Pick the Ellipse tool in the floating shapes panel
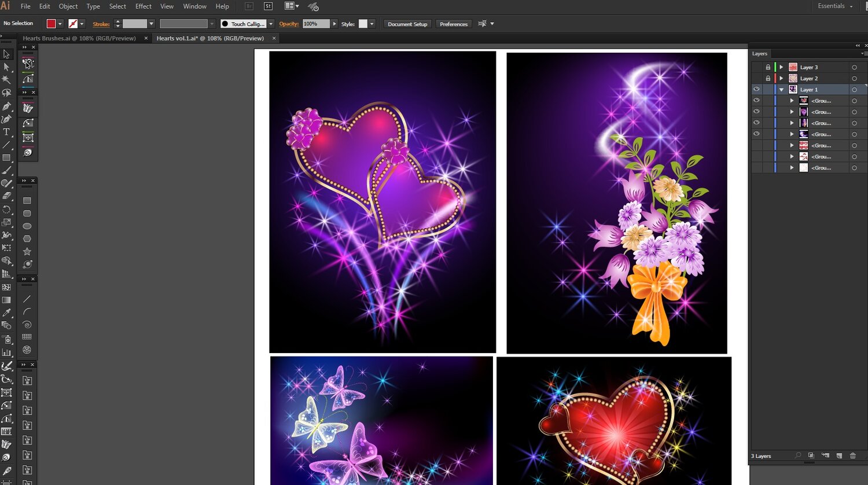868x485 pixels. [x=27, y=226]
